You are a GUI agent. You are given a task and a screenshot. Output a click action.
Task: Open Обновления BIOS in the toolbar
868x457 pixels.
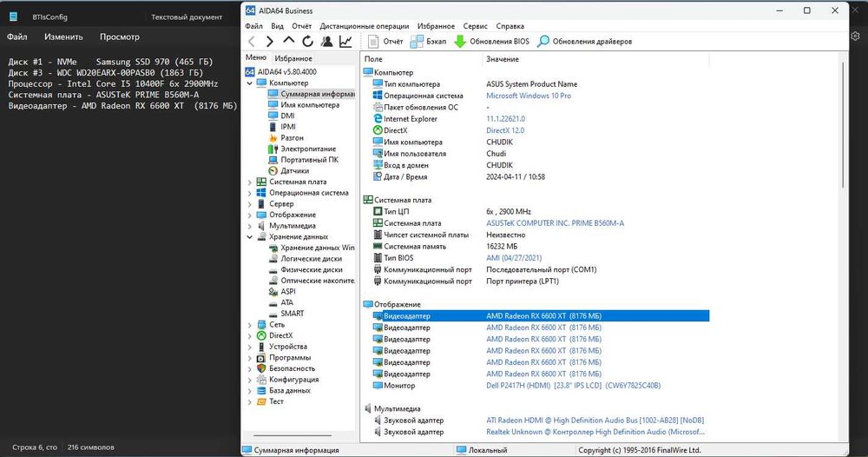(491, 42)
